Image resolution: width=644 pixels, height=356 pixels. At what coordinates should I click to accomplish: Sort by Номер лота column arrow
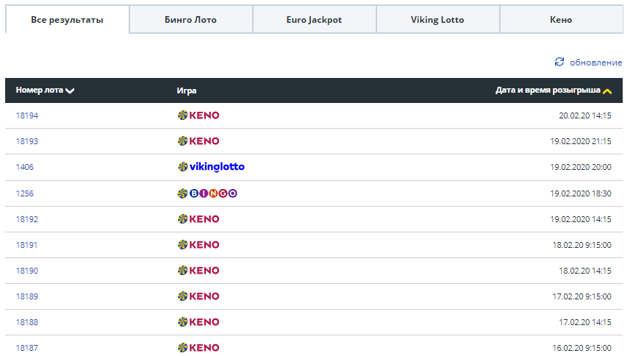(x=70, y=91)
